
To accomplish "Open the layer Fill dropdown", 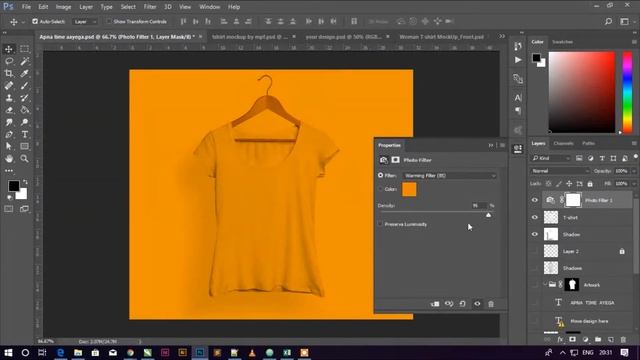I will point(634,184).
